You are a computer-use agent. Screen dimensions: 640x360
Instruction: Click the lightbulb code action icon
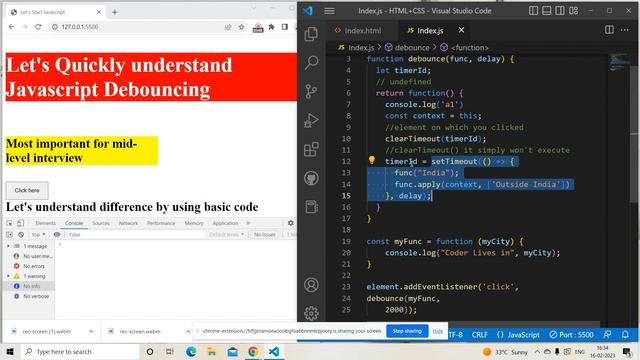(x=371, y=160)
